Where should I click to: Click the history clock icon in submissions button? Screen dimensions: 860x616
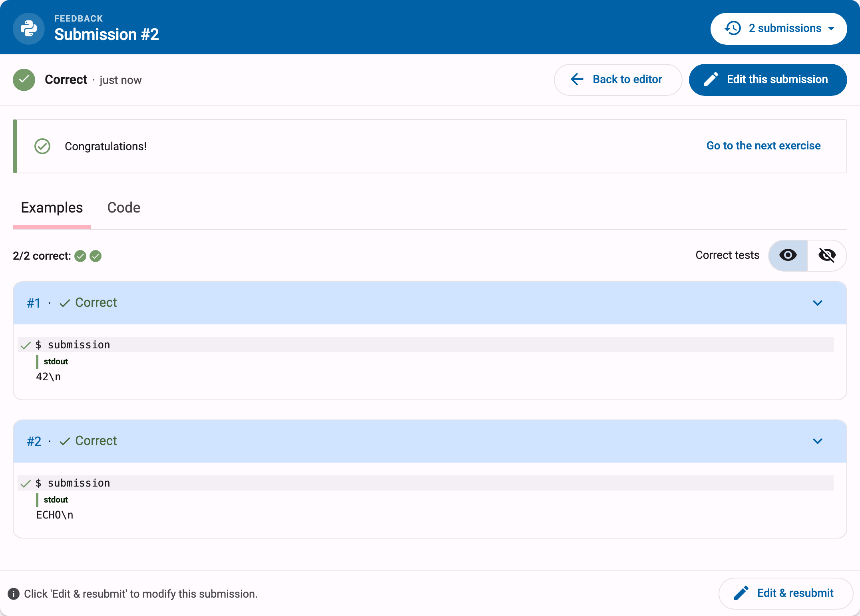click(733, 28)
